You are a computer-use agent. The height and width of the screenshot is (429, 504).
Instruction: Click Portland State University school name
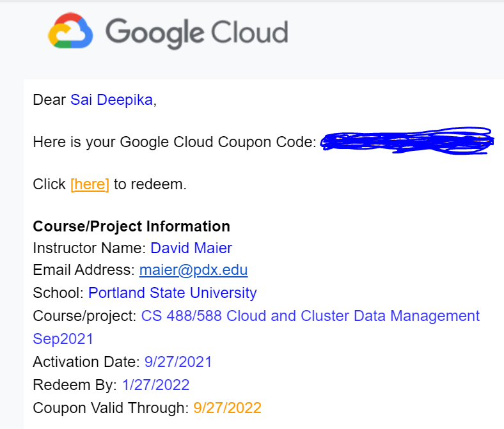[x=173, y=293]
